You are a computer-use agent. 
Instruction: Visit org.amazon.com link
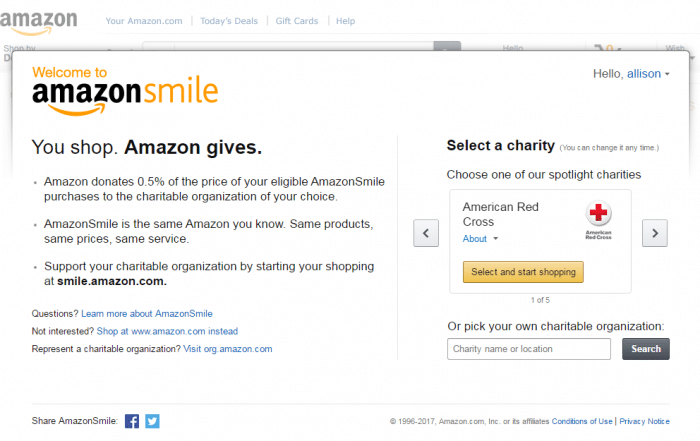[x=228, y=349]
